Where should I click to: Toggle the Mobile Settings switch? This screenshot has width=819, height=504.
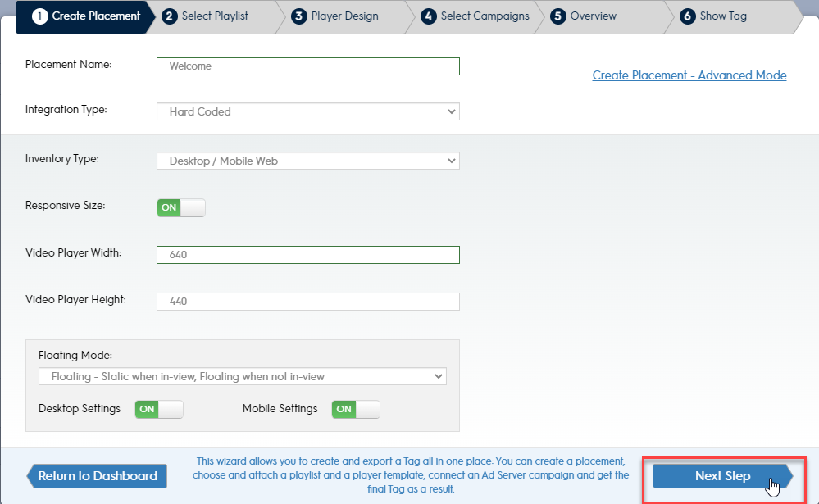pos(356,410)
